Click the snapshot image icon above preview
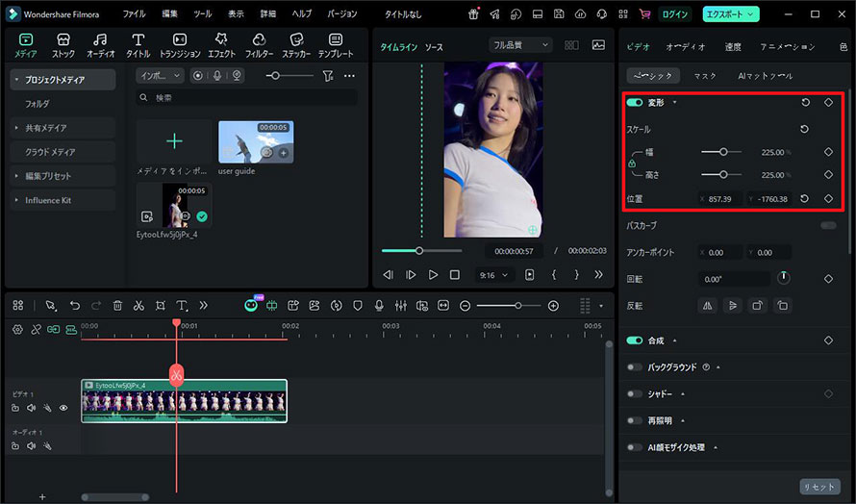This screenshot has width=856, height=504. tap(598, 45)
